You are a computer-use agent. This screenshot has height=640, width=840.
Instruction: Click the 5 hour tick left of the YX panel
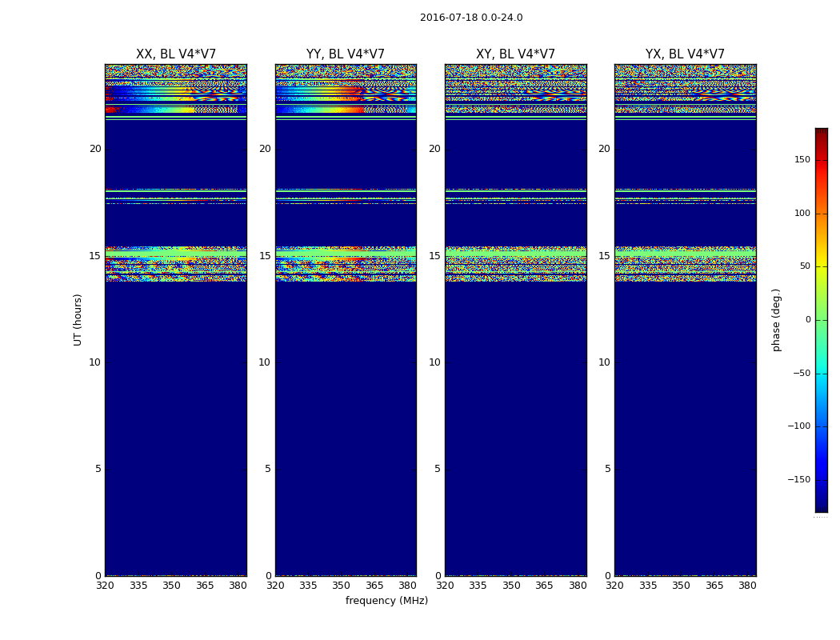[x=608, y=469]
